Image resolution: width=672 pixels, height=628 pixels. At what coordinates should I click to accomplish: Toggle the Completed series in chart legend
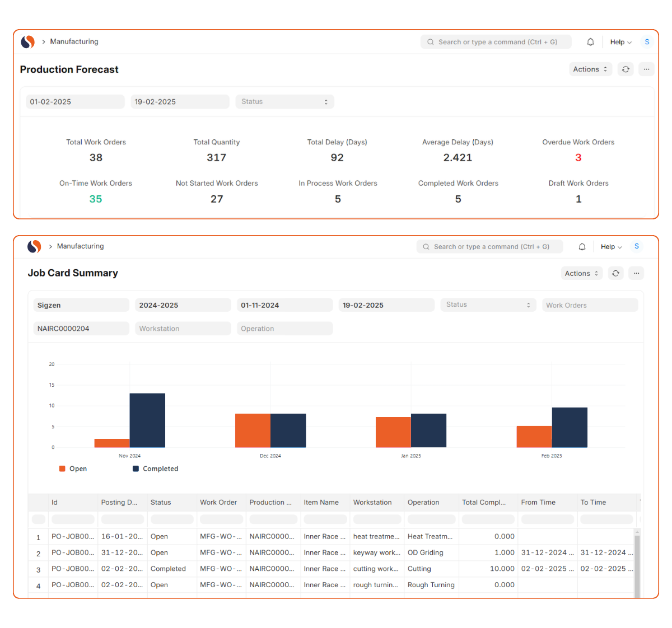tap(155, 469)
